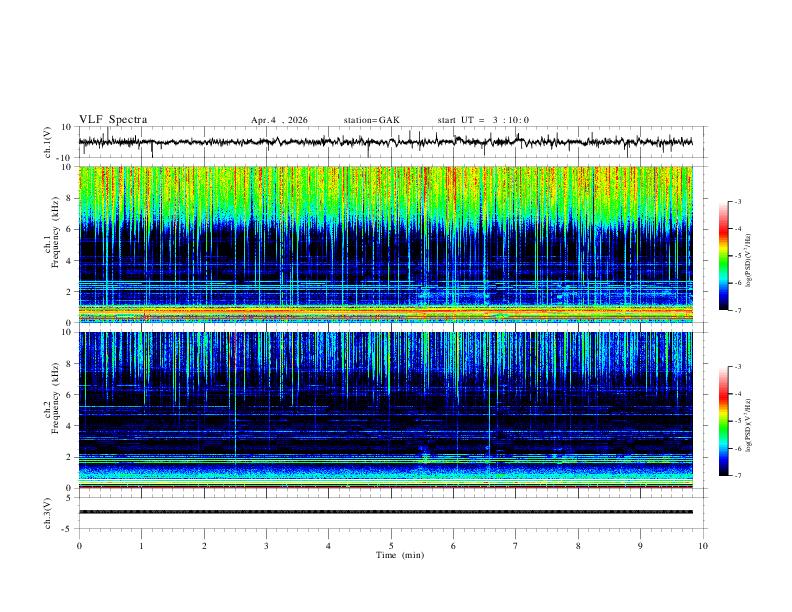Click time axis tick label "1"
The image size is (792, 612).
(141, 546)
